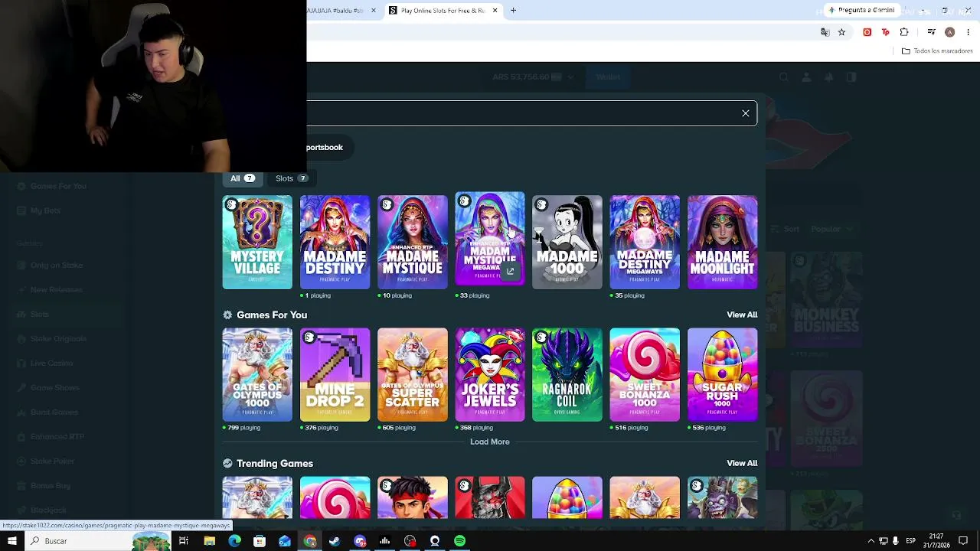Launch Microsoft Edge from the taskbar
980x551 pixels.
coord(234,541)
